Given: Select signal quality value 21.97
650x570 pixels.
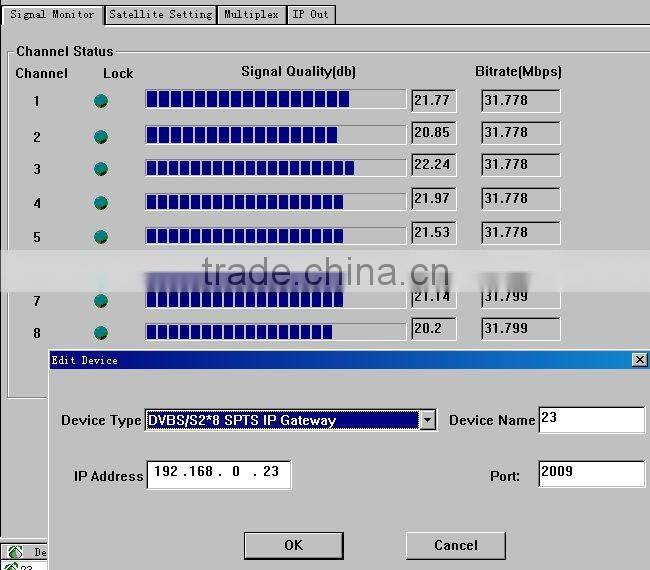Looking at the screenshot, I should [434, 199].
